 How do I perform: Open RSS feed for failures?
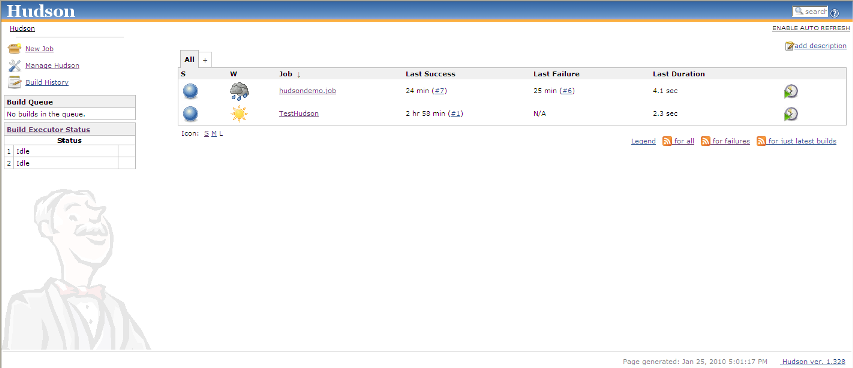pyautogui.click(x=726, y=142)
